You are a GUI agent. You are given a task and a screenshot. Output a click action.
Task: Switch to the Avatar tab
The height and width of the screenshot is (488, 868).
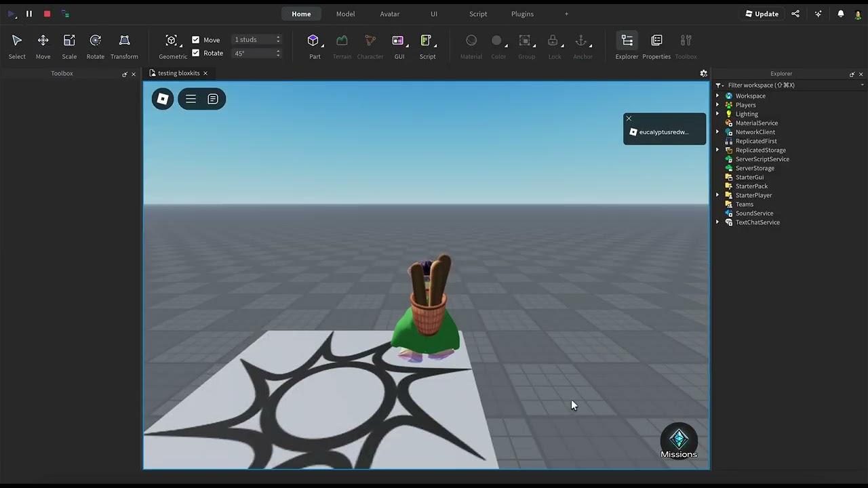[x=390, y=14]
